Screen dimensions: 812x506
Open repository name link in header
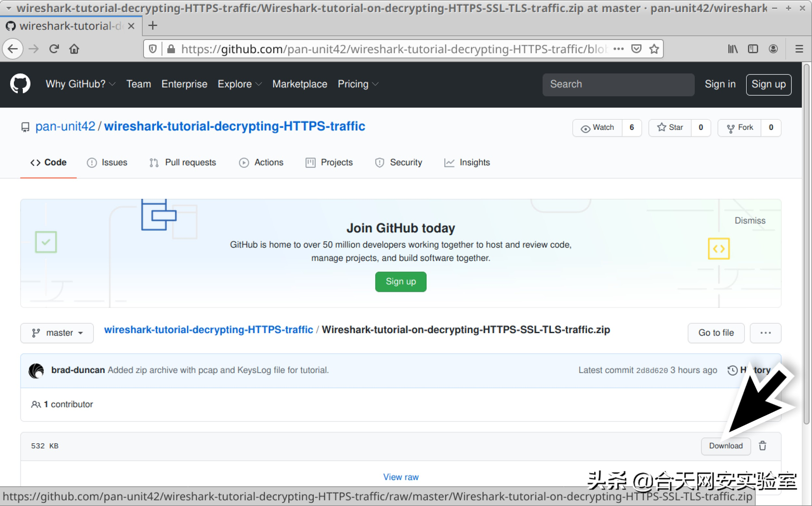pyautogui.click(x=235, y=127)
